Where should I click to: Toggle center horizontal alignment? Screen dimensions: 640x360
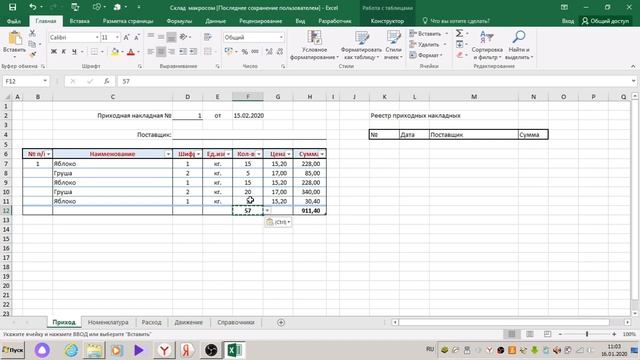tap(161, 51)
